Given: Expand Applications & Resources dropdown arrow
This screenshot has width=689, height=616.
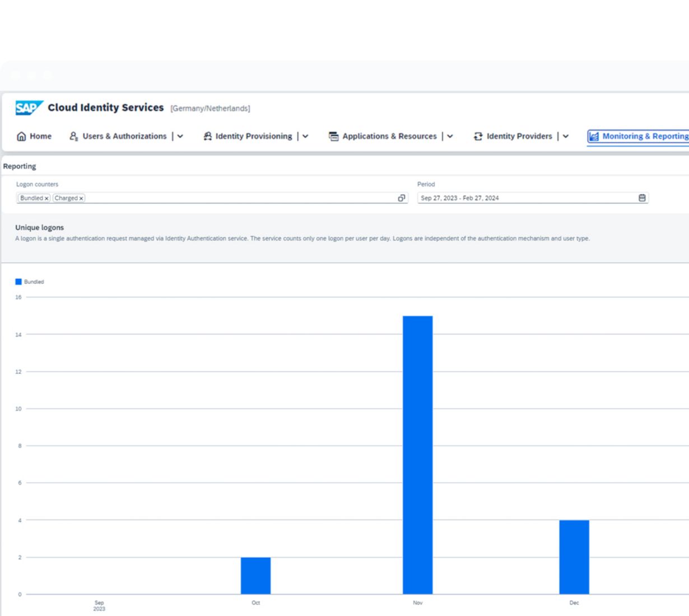Looking at the screenshot, I should [450, 136].
